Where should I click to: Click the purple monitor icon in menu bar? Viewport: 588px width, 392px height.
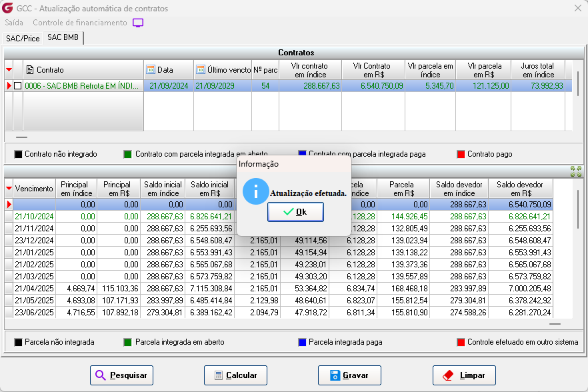tap(138, 23)
